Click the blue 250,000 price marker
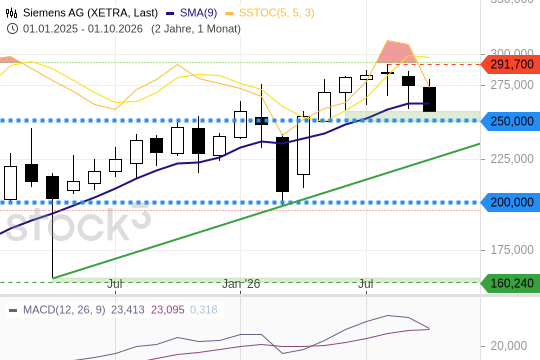The width and height of the screenshot is (540, 360). pyautogui.click(x=510, y=121)
